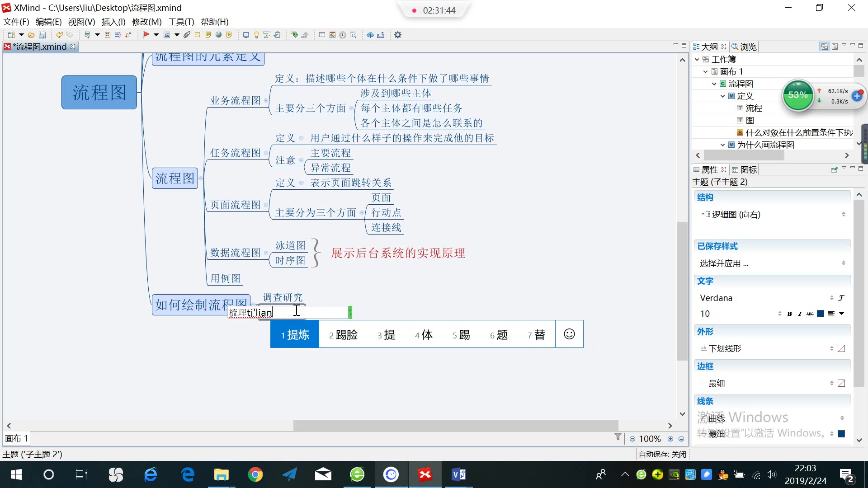The image size is (868, 488).
Task: Toggle italic text in properties panel
Action: pyautogui.click(x=800, y=314)
